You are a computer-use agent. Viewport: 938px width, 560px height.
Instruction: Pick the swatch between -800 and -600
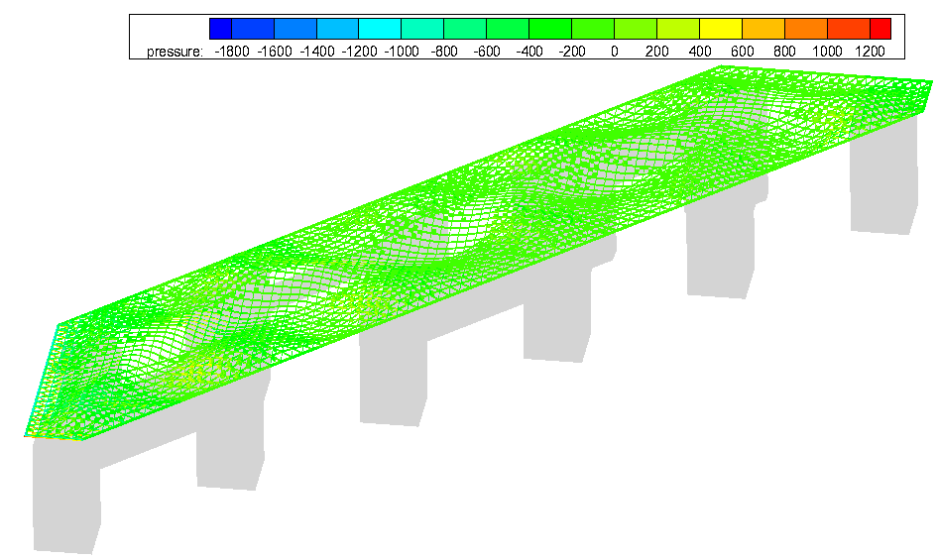(465, 29)
